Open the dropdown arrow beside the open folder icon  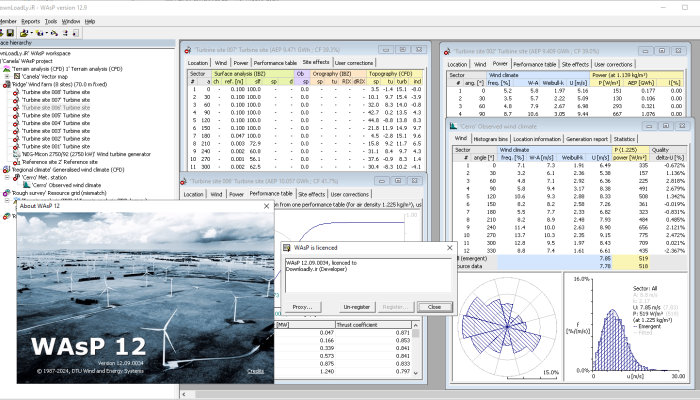(x=31, y=33)
